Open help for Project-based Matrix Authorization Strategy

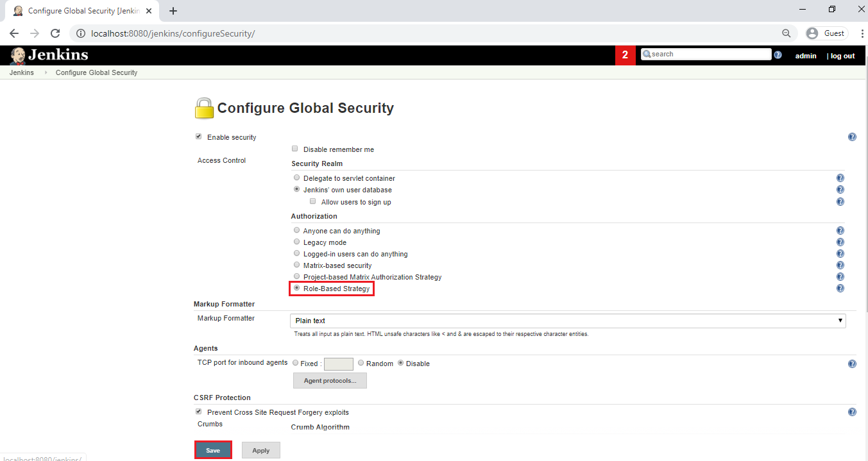click(x=840, y=277)
